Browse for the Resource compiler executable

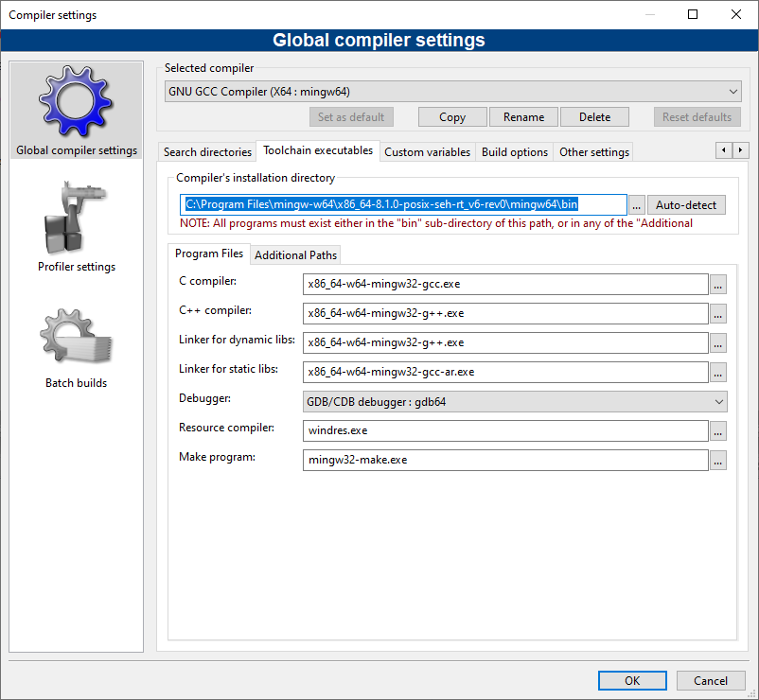pyautogui.click(x=718, y=430)
